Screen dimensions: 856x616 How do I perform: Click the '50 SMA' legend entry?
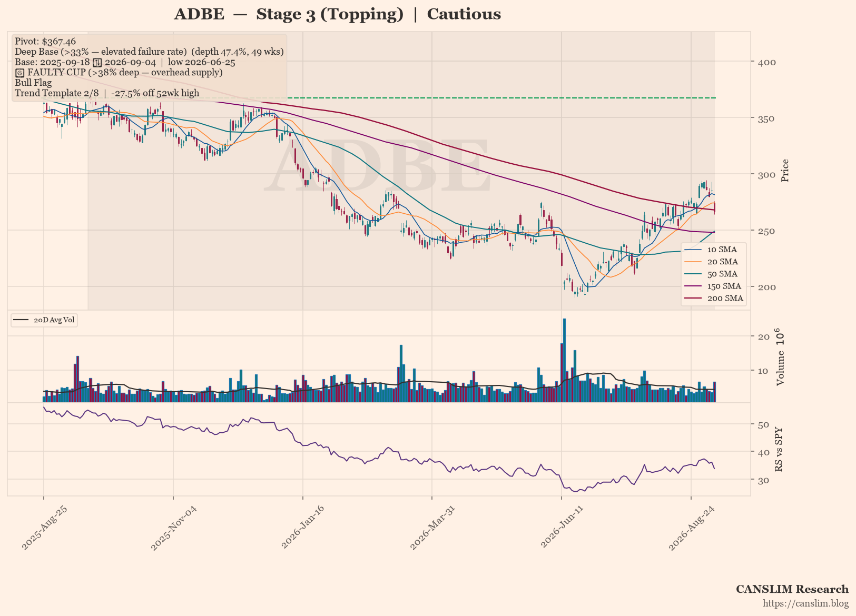[714, 274]
